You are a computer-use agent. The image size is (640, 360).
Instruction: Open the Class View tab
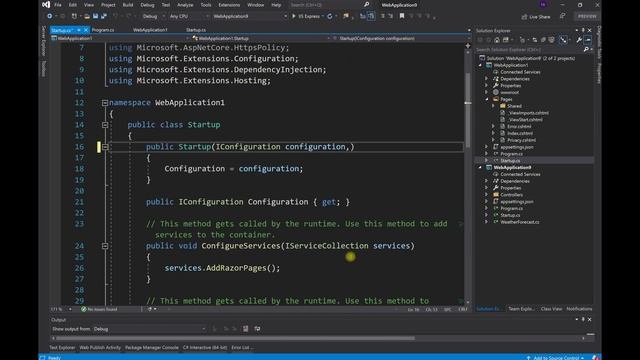[551, 309]
